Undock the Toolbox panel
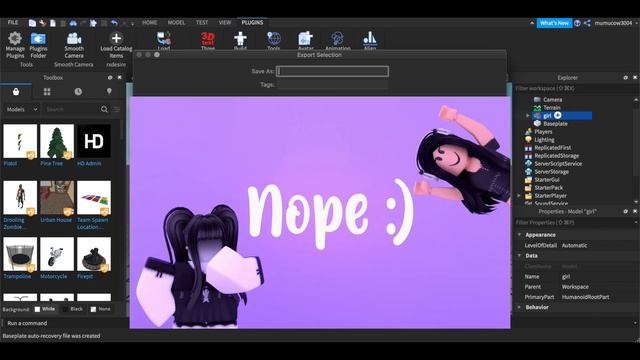Viewport: 640px width, 360px height. (x=110, y=77)
